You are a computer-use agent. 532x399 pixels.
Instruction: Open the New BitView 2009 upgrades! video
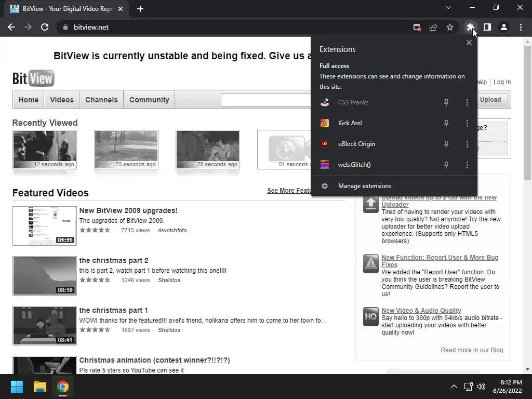(x=128, y=210)
